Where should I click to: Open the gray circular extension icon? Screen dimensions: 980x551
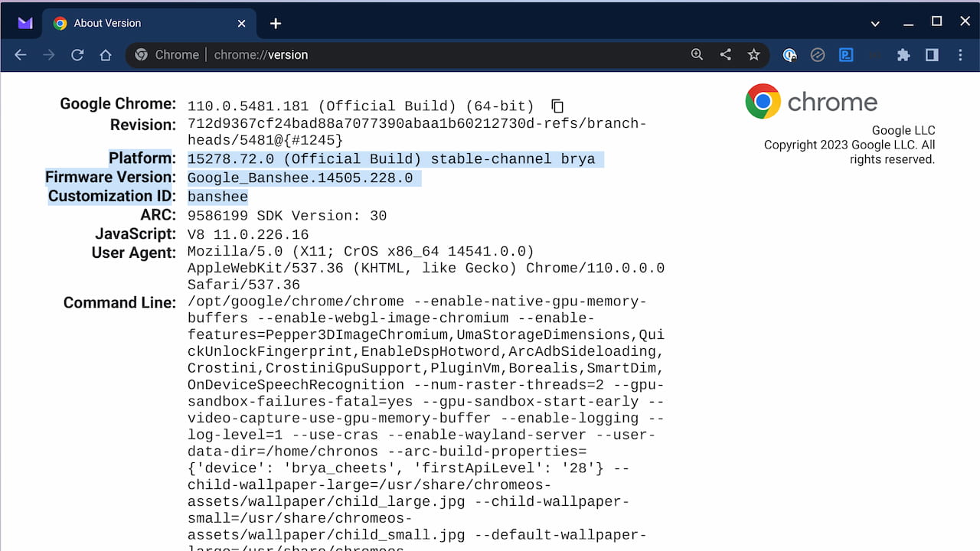[x=818, y=55]
